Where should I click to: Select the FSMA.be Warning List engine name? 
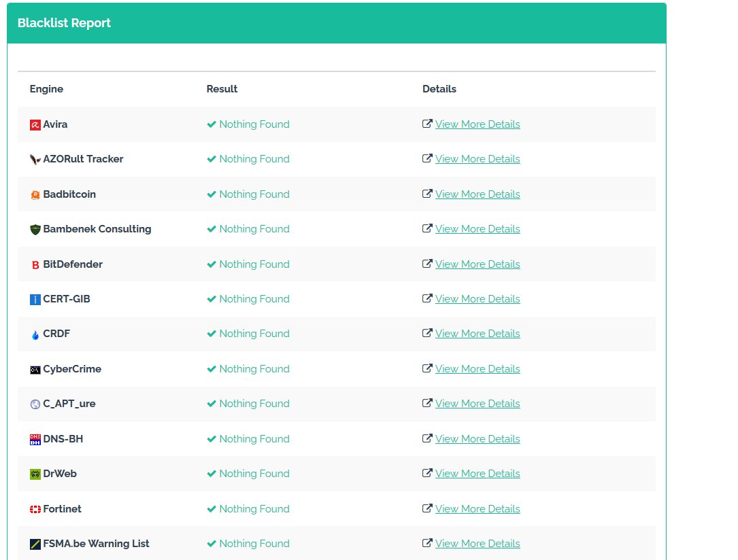(x=96, y=544)
